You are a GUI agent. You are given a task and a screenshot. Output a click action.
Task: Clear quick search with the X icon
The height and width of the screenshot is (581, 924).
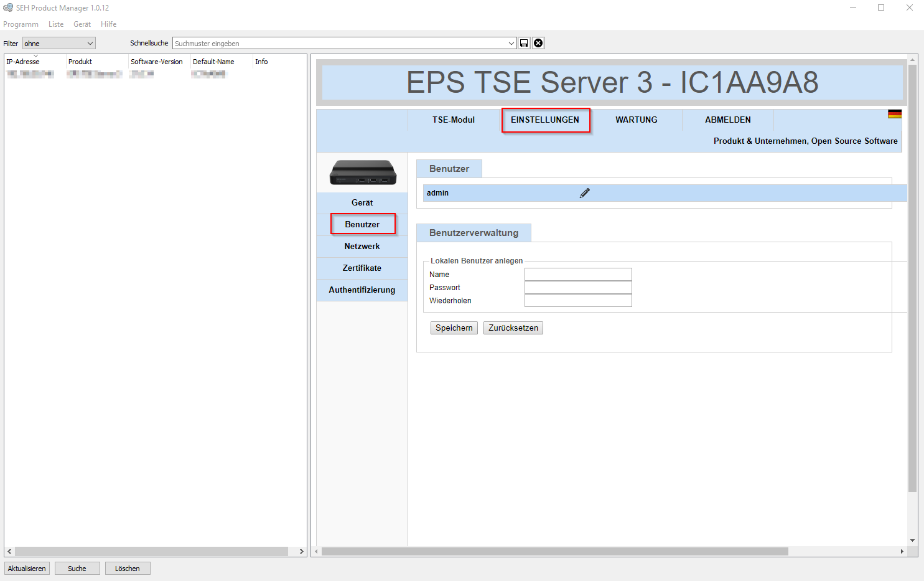coord(538,43)
